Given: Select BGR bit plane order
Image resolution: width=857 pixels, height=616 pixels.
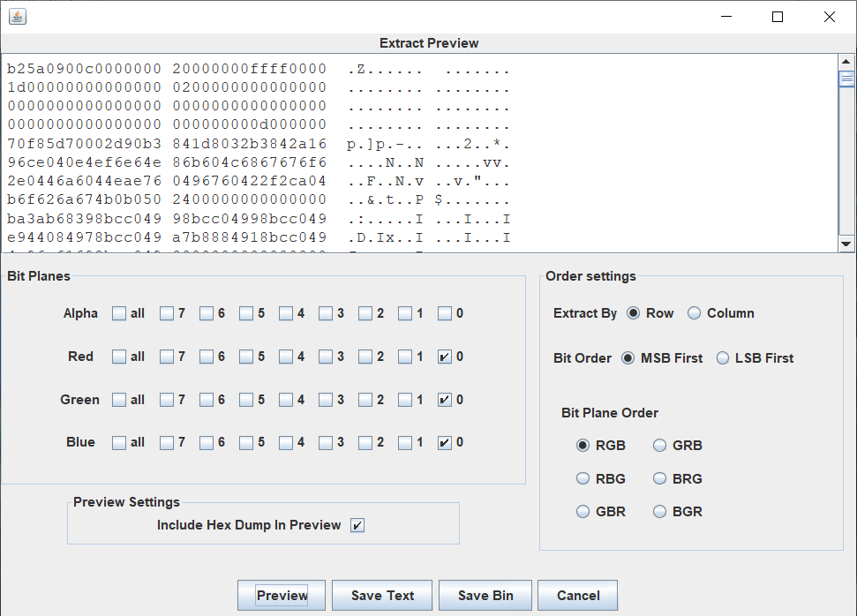Looking at the screenshot, I should tap(659, 512).
